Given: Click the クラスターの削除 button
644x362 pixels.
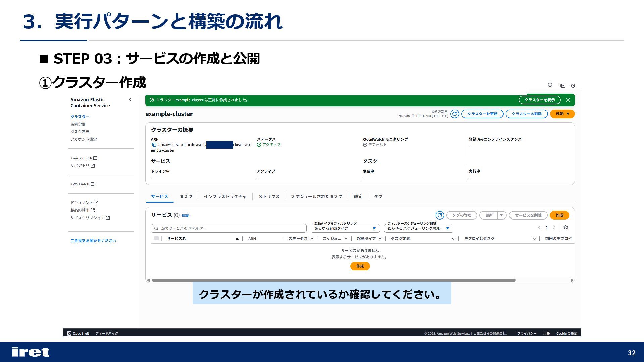Looking at the screenshot, I should pyautogui.click(x=527, y=114).
